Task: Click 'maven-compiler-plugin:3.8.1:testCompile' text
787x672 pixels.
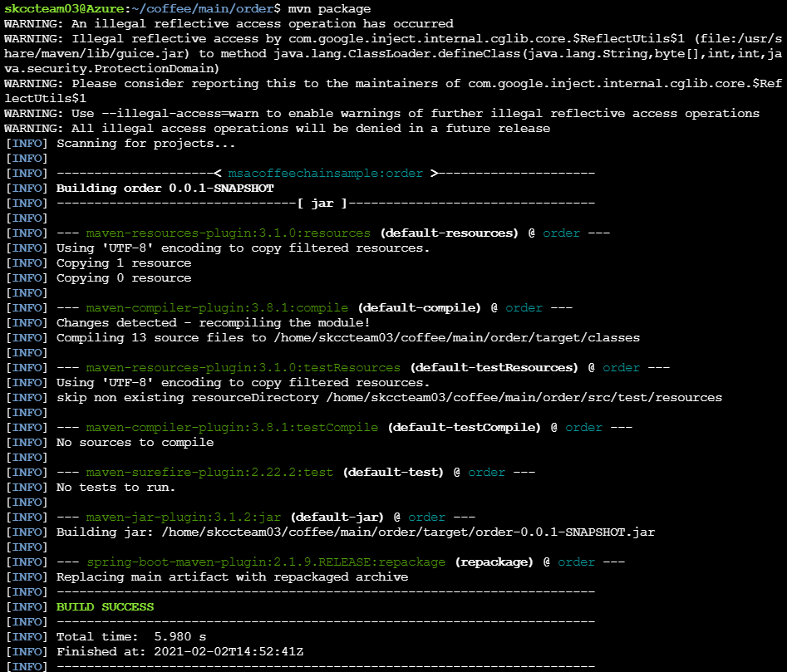Action: (x=232, y=428)
